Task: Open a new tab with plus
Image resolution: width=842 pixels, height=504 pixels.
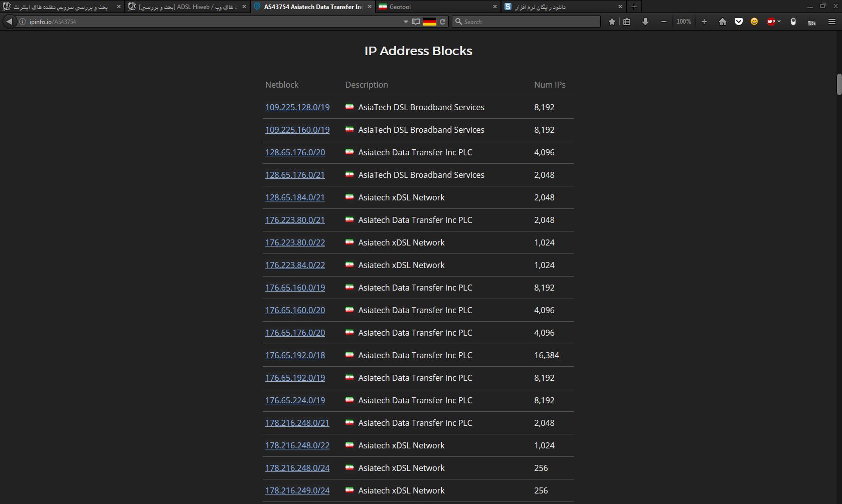Action: click(634, 7)
